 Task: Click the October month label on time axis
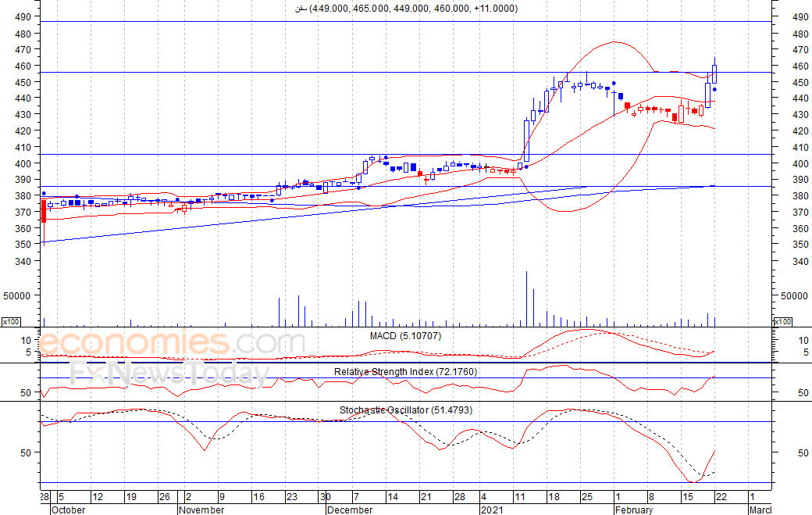pyautogui.click(x=69, y=510)
